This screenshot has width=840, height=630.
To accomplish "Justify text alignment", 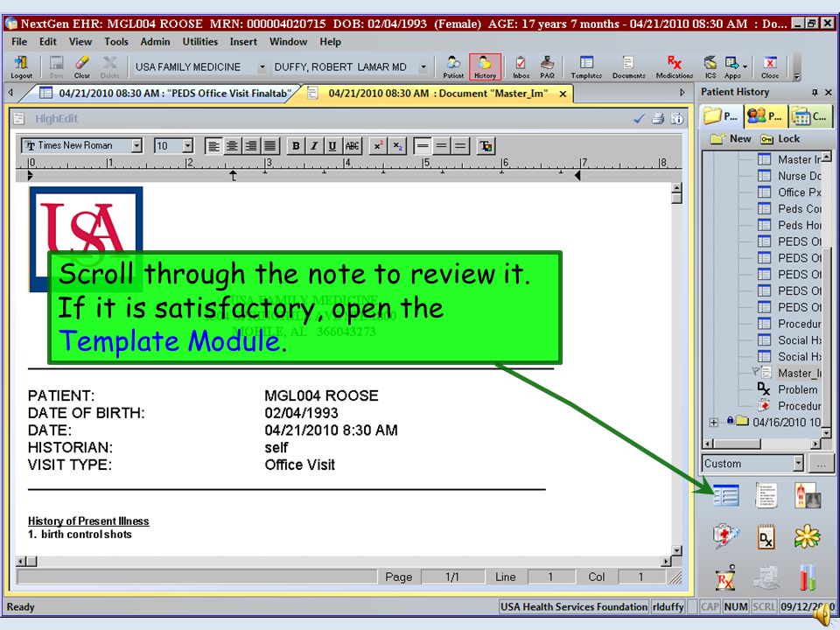I will (x=269, y=146).
